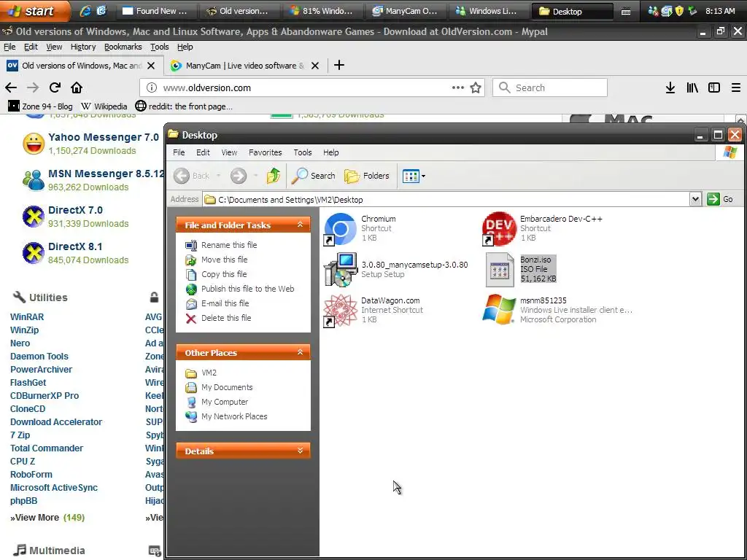Screen dimensions: 747x560
Task: Click MSN Messenger link on webpage
Action: coord(106,174)
